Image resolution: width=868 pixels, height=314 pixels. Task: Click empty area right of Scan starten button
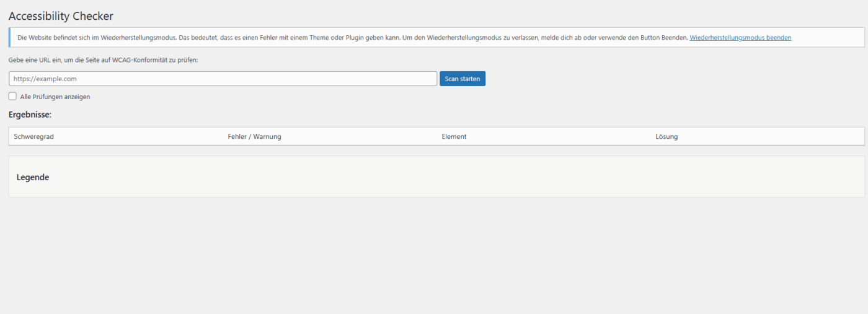620,79
